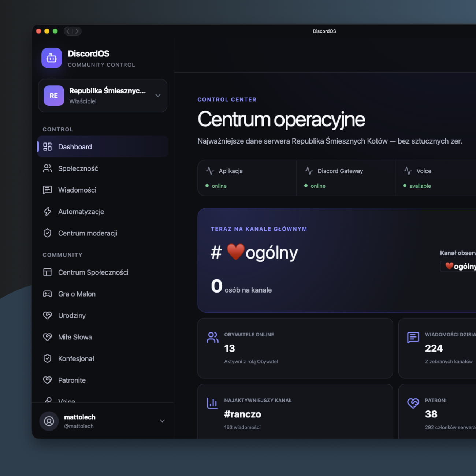Click the '0 osób na kanale' counter
Screen dimensions: 476x476
241,287
